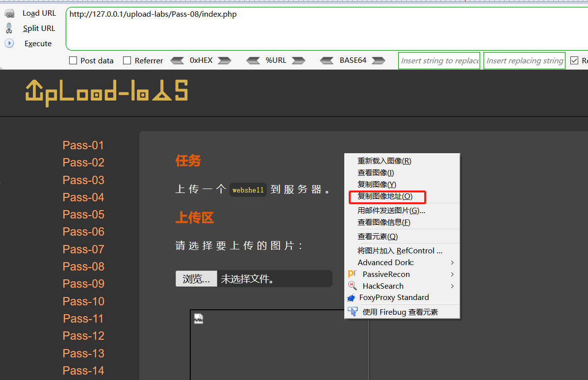Screen dimensions: 588x380
Task: Click the broken image icon below upload area
Action: coord(199,319)
